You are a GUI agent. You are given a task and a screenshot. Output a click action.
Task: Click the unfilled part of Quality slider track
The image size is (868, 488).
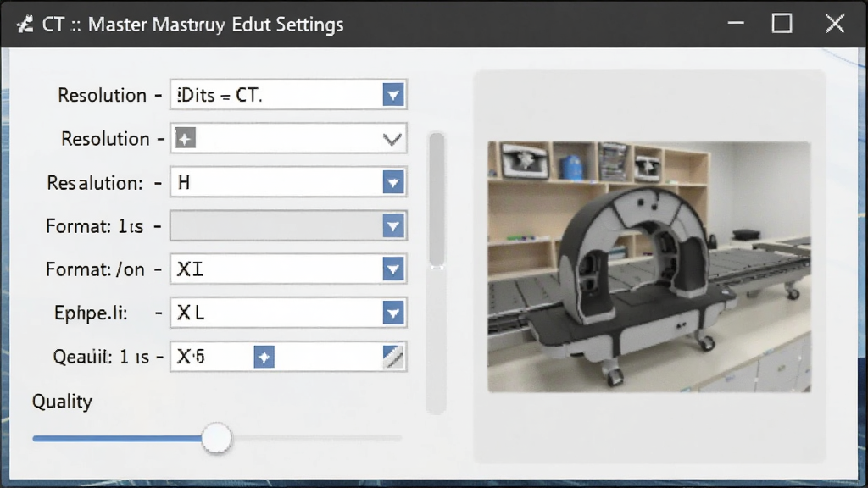pyautogui.click(x=317, y=438)
